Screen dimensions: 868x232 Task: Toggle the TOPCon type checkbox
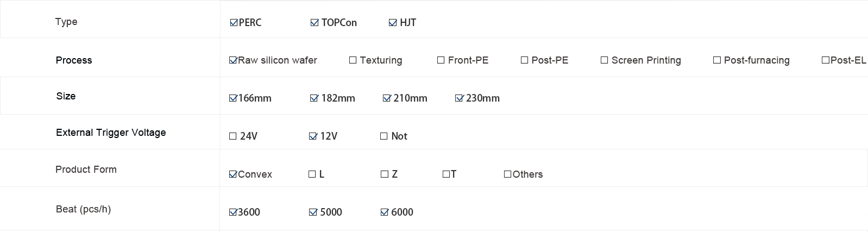(315, 23)
